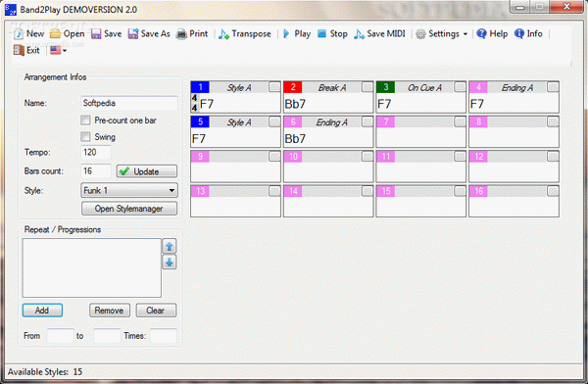Image resolution: width=588 pixels, height=384 pixels.
Task: Select the blue bar 5 number label
Action: tap(200, 121)
